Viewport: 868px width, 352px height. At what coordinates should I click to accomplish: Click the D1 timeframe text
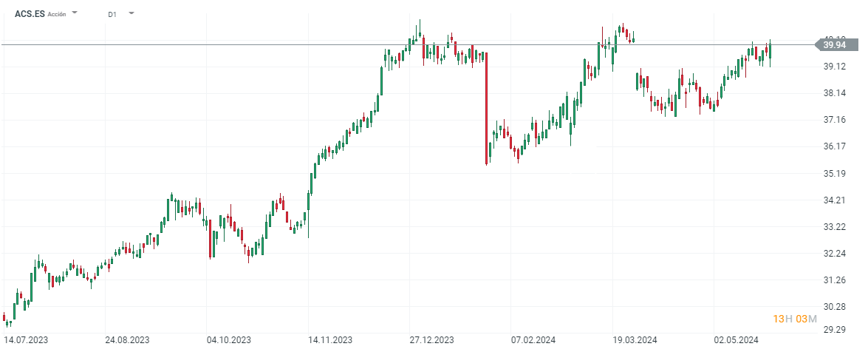coord(112,14)
